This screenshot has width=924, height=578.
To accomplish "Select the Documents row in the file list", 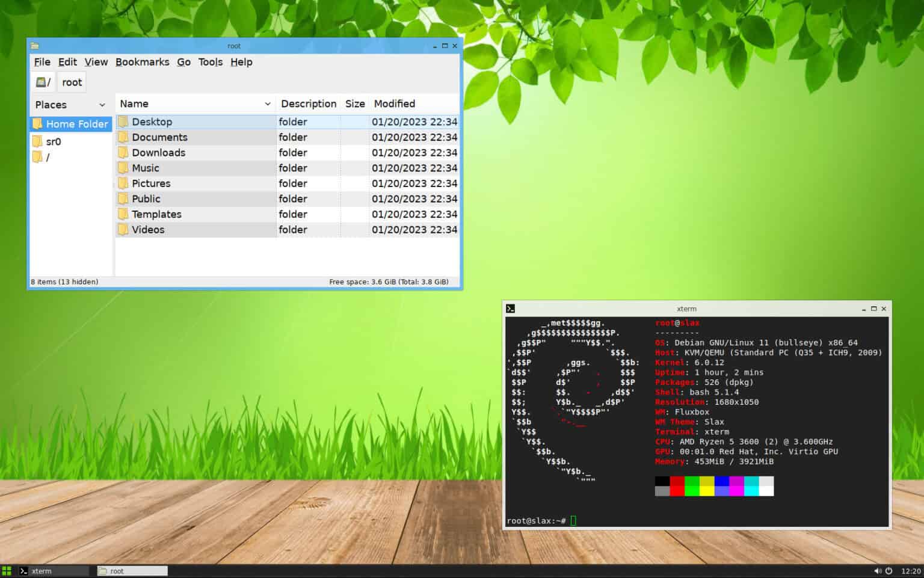I will click(159, 137).
